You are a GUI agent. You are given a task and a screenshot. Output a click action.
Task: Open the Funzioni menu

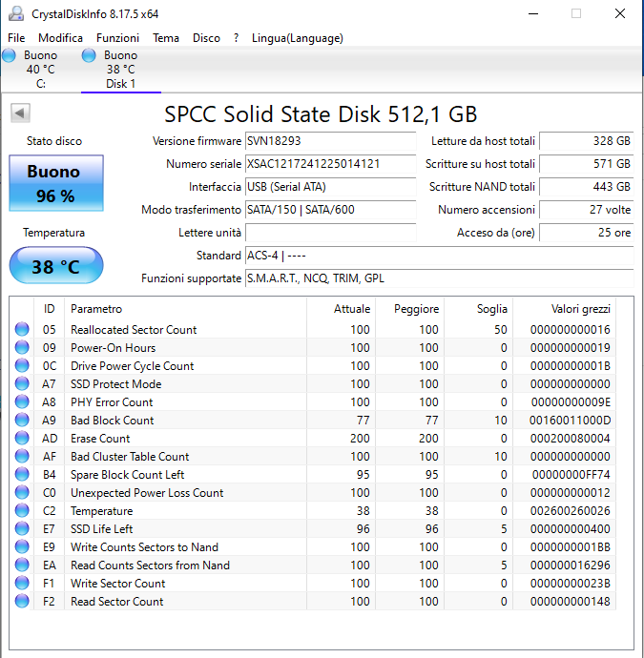coord(117,38)
